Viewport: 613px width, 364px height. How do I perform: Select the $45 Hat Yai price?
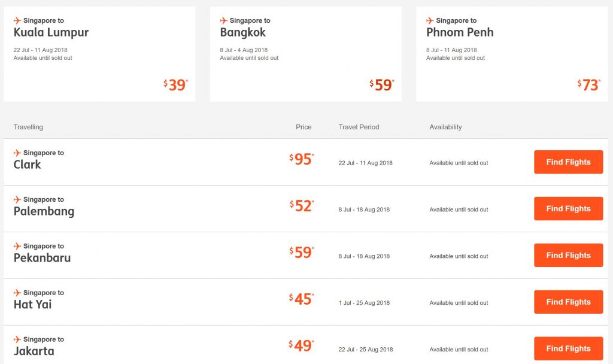(302, 299)
